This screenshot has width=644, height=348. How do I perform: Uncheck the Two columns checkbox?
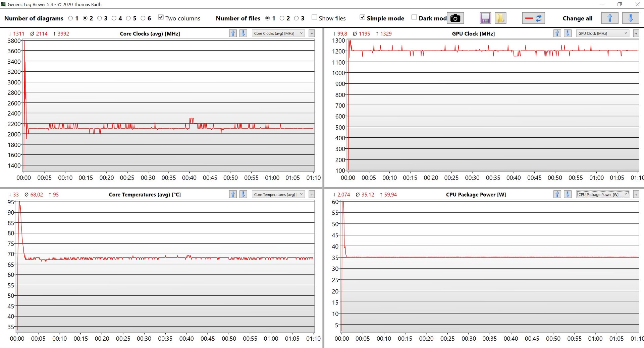[x=161, y=17]
